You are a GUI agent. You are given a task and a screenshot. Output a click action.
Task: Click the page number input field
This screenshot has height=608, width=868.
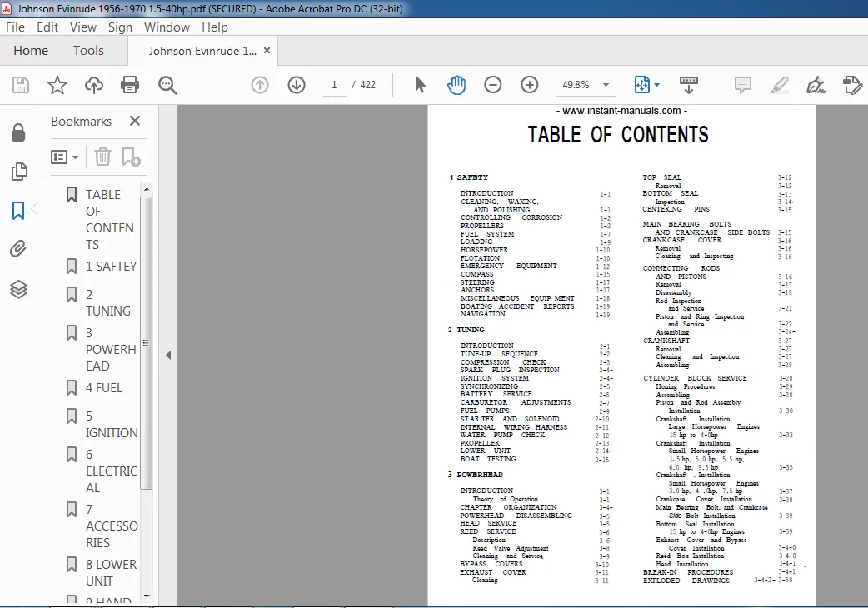334,85
